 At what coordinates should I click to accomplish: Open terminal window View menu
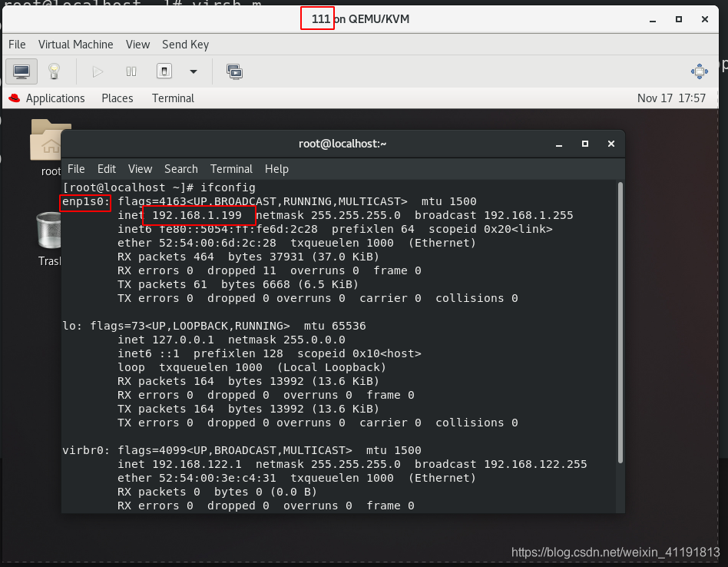coord(141,169)
